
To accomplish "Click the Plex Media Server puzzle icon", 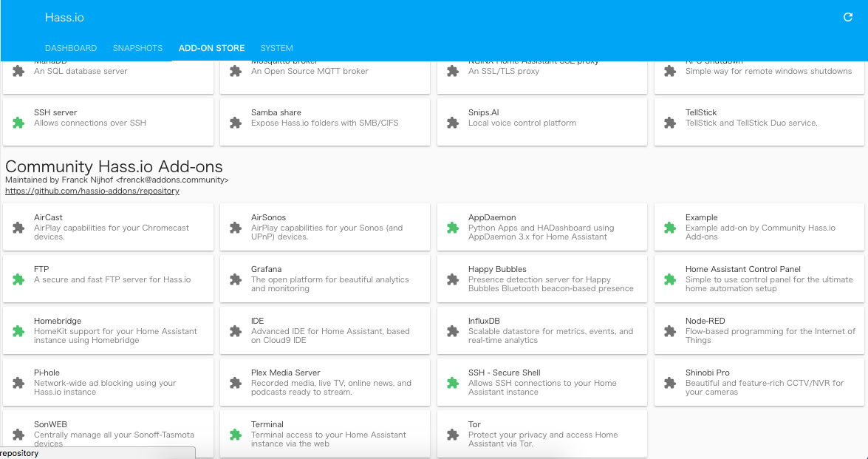I will (x=235, y=383).
